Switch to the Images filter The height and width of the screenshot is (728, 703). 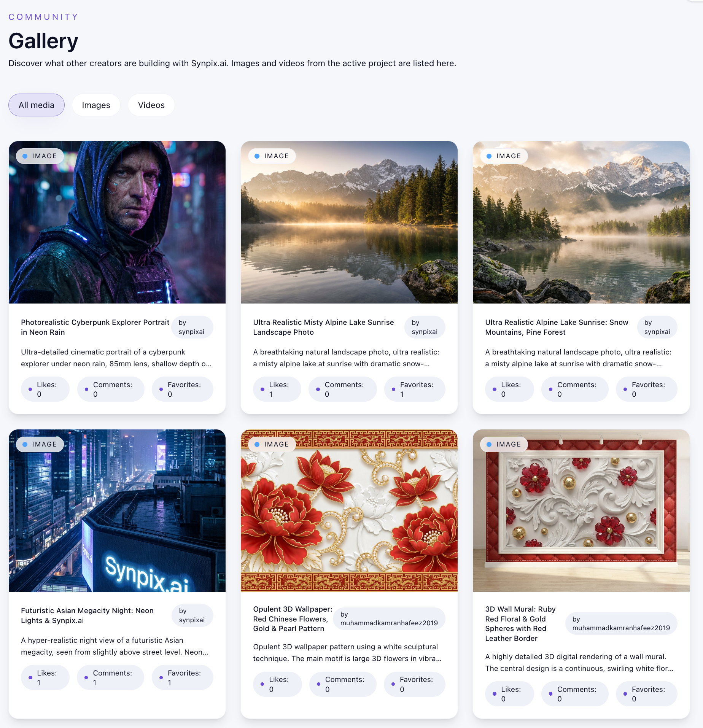pos(96,105)
